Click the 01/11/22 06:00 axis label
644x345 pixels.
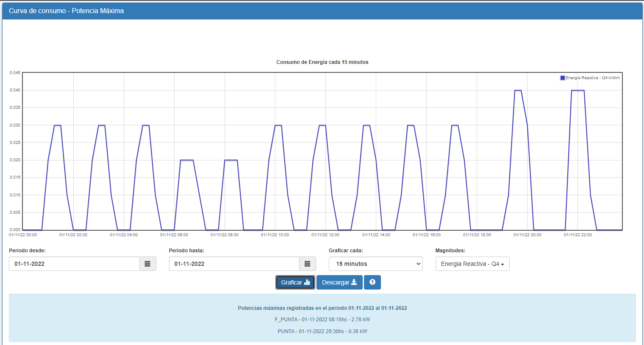174,235
